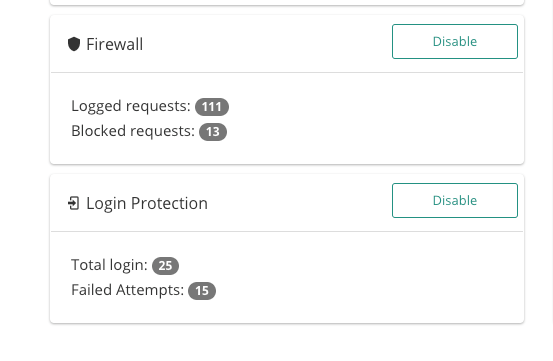The height and width of the screenshot is (361, 553).
Task: Open the 111 logged requests badge
Action: tap(212, 107)
